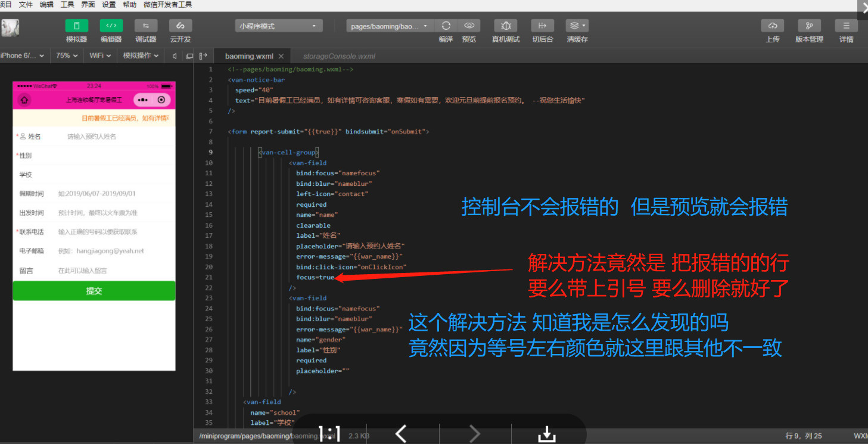Open 版本管理 version control
Viewport: 868px width, 444px height.
point(809,26)
